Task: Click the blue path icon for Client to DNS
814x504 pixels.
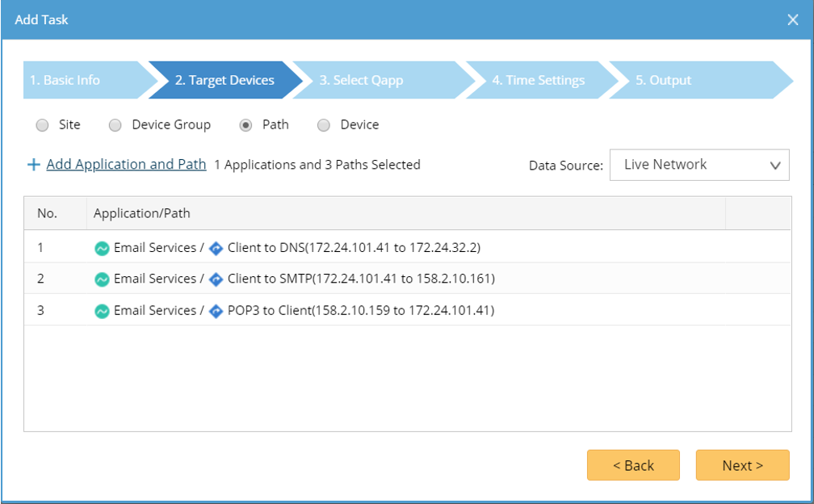Action: click(x=216, y=248)
